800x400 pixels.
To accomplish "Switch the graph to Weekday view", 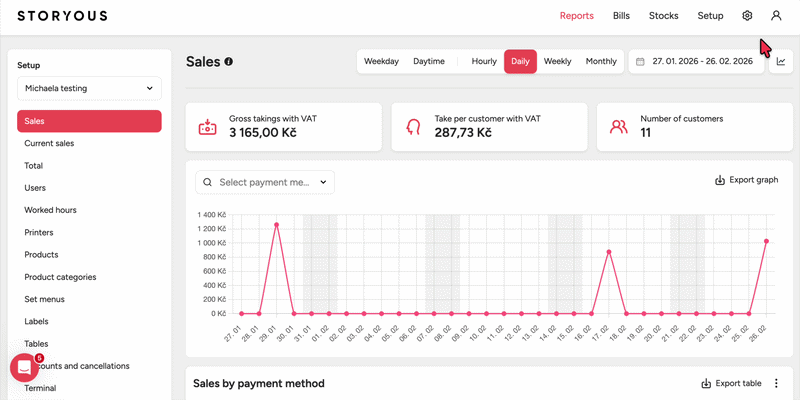I will point(381,62).
